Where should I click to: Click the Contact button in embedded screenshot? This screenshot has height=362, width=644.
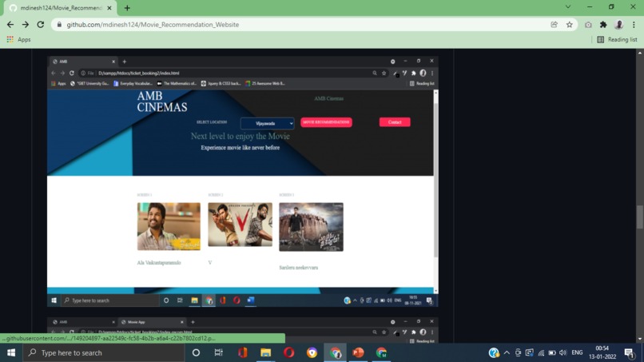[x=395, y=122]
